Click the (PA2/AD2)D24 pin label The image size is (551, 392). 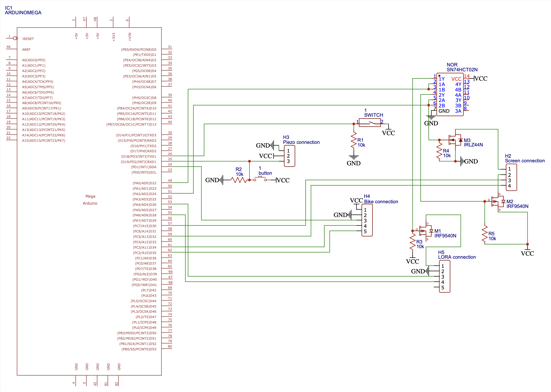click(x=144, y=194)
